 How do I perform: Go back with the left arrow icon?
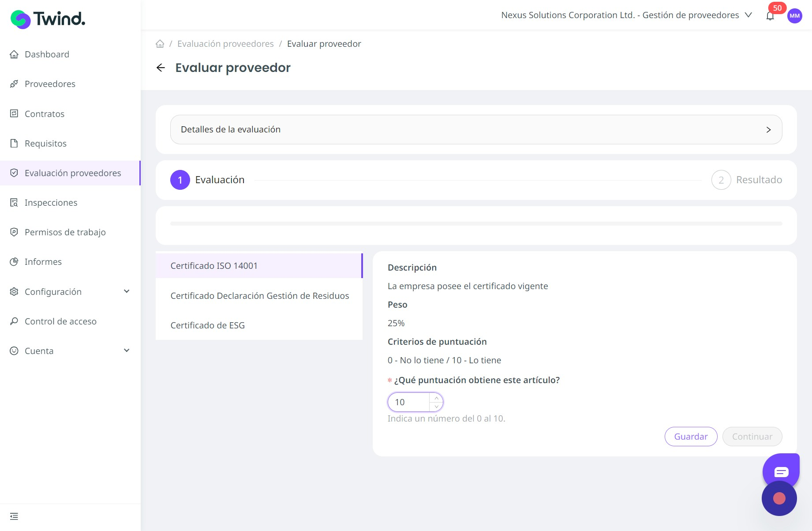[x=161, y=68]
